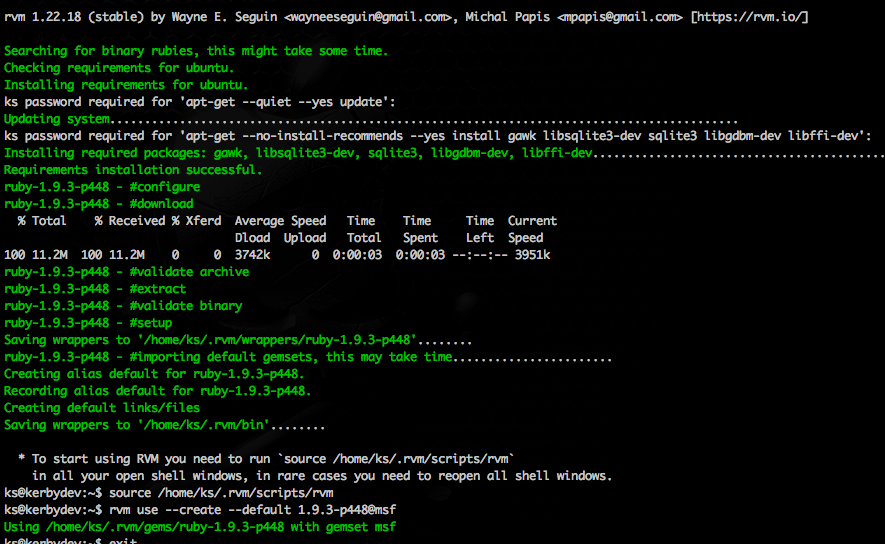Click the 'Current' speed column header
This screenshot has height=544, width=885.
(532, 221)
